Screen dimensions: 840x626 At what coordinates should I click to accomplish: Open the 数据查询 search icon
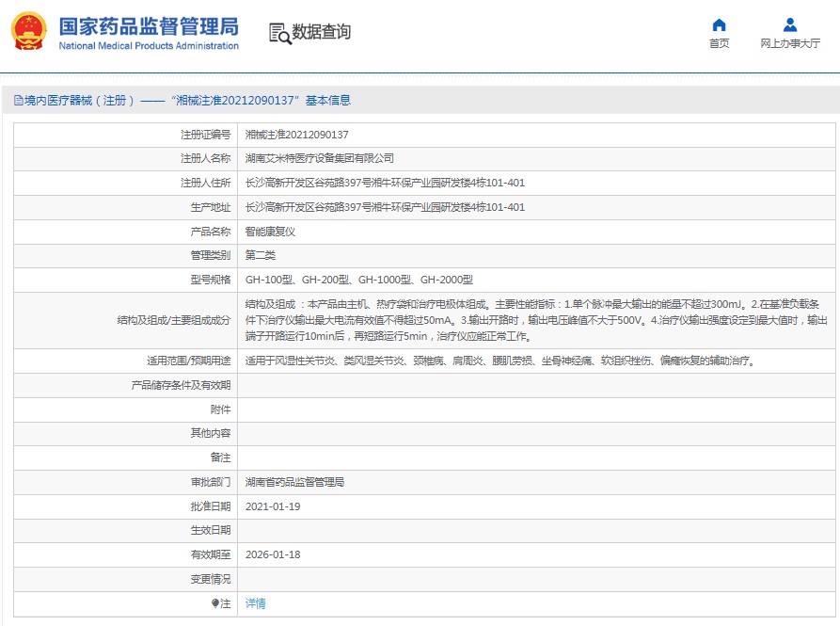(280, 34)
